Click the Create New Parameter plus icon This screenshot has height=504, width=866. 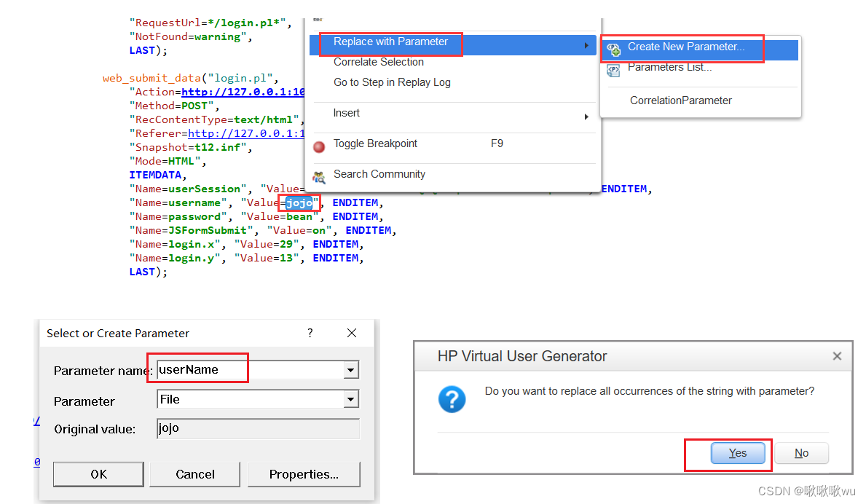coord(613,50)
